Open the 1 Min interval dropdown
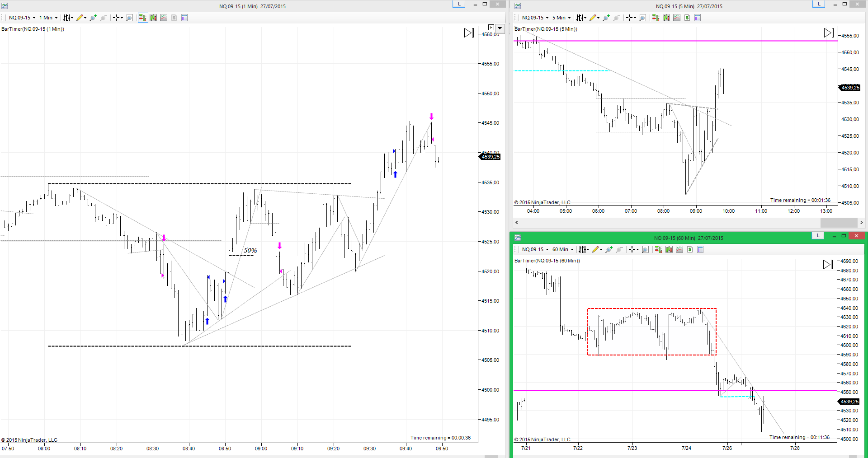Image resolution: width=868 pixels, height=458 pixels. 48,18
